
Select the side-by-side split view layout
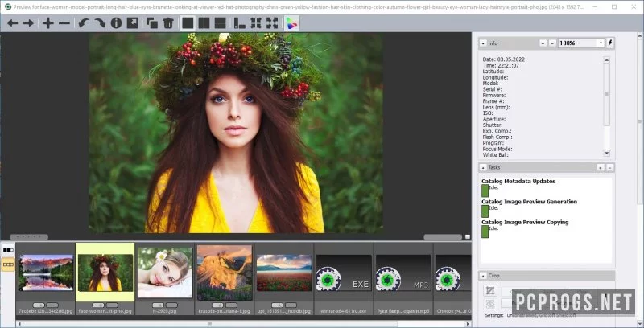coord(204,23)
